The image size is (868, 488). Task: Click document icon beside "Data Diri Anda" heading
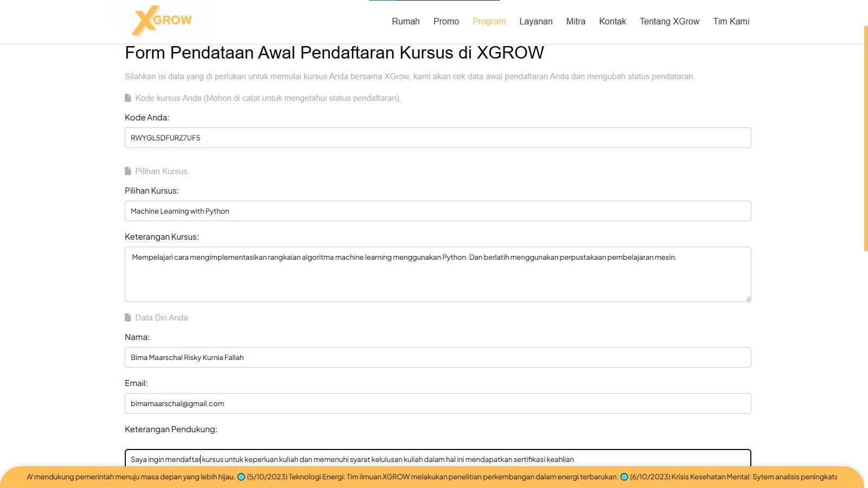coord(128,317)
